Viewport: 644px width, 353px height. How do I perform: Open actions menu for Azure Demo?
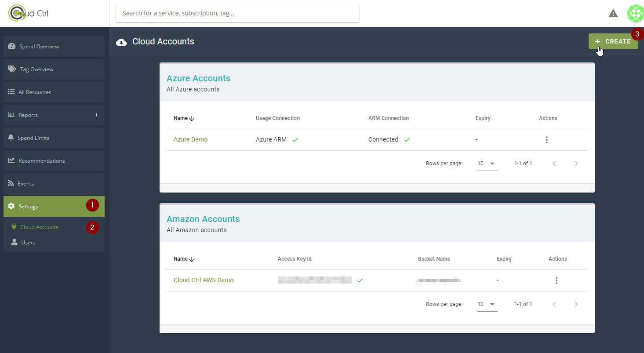(x=546, y=140)
